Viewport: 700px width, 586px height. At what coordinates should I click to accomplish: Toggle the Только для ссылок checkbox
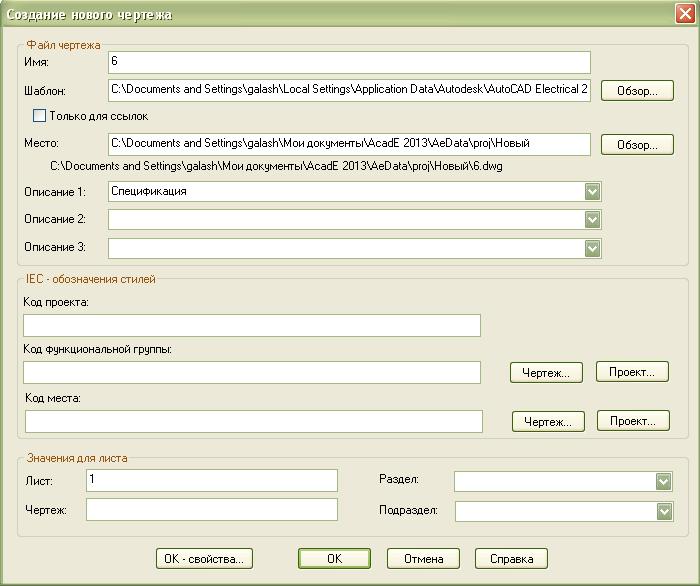tap(40, 116)
